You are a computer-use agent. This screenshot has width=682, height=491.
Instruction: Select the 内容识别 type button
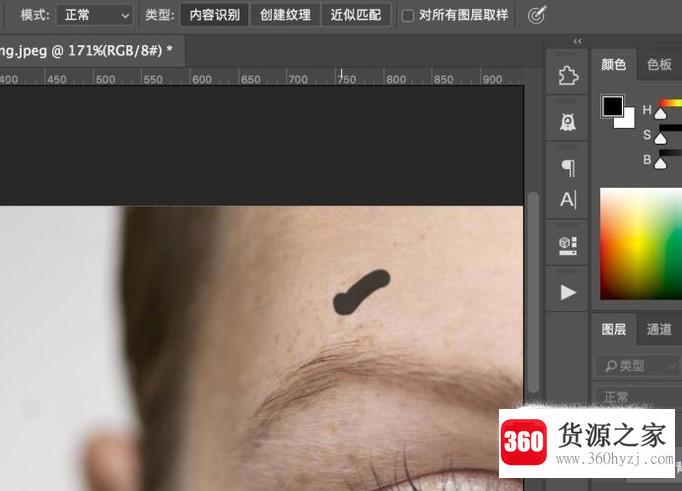[214, 15]
